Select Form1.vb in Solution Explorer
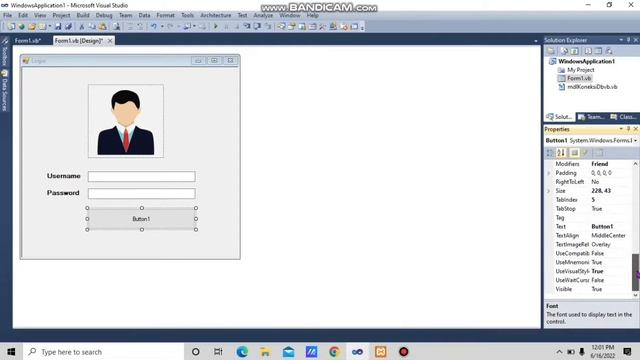 click(x=579, y=78)
